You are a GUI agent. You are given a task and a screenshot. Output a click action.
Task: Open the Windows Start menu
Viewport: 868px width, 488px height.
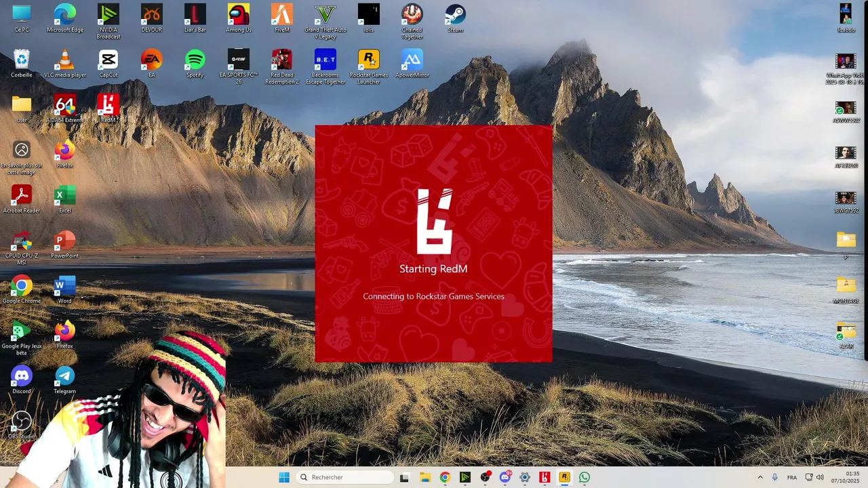coord(284,477)
